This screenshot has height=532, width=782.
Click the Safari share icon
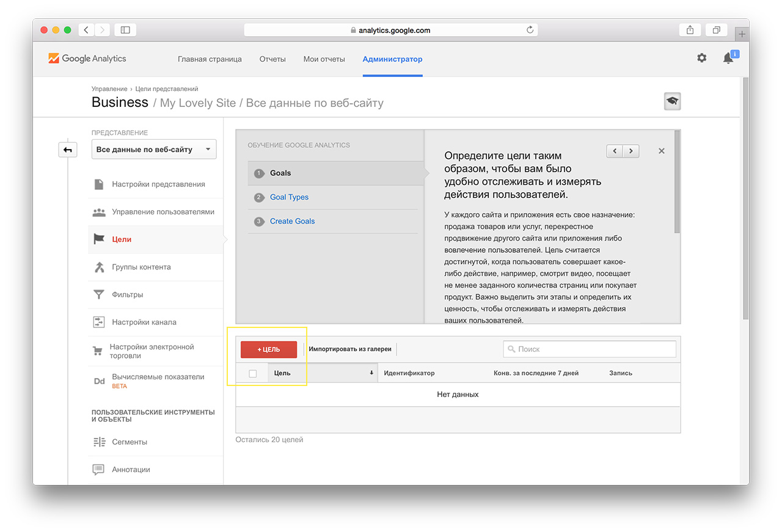[x=690, y=30]
